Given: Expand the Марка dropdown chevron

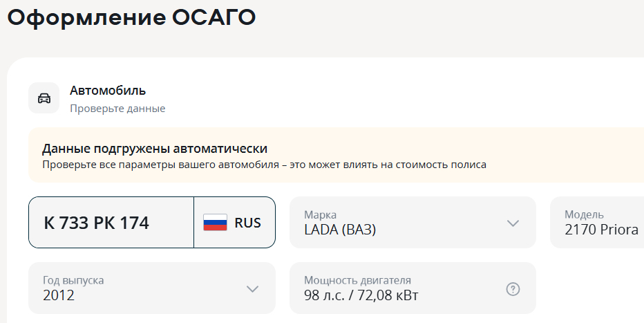Looking at the screenshot, I should pos(513,223).
